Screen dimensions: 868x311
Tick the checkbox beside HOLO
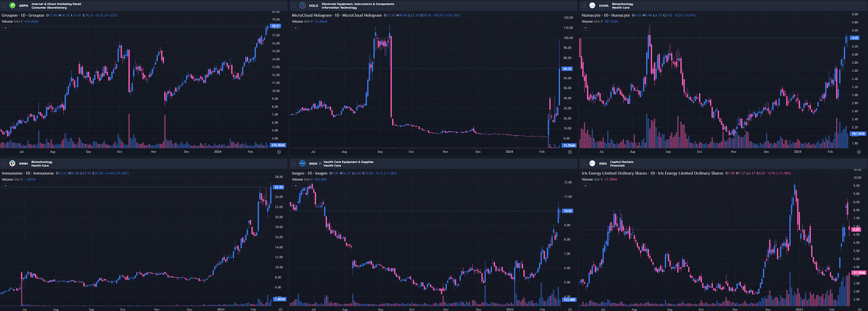294,5
